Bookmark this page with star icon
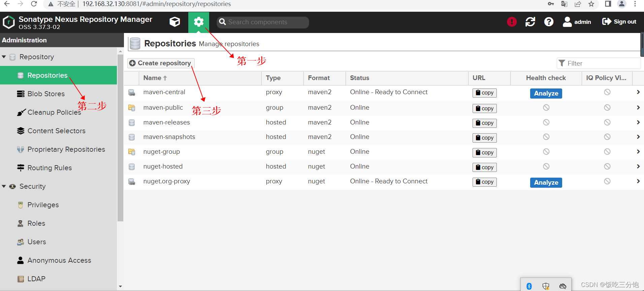 pyautogui.click(x=591, y=4)
